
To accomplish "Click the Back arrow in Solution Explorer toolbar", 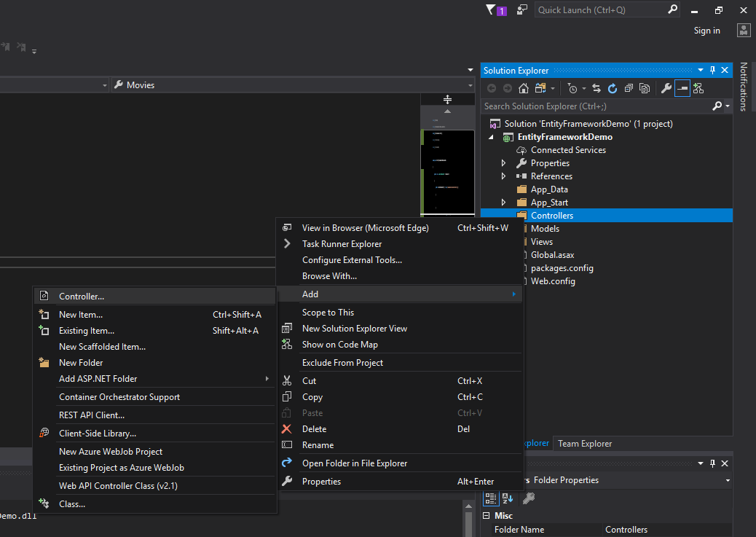I will (492, 88).
